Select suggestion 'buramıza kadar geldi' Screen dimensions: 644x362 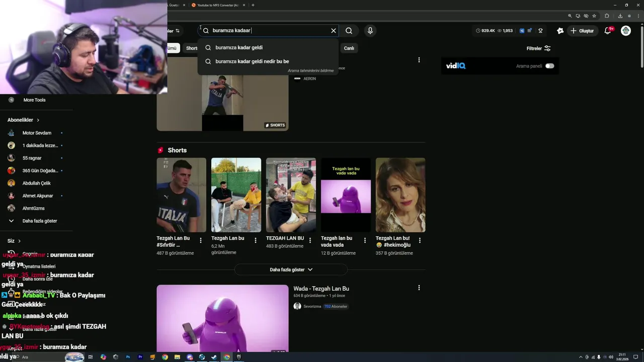[x=268, y=48]
